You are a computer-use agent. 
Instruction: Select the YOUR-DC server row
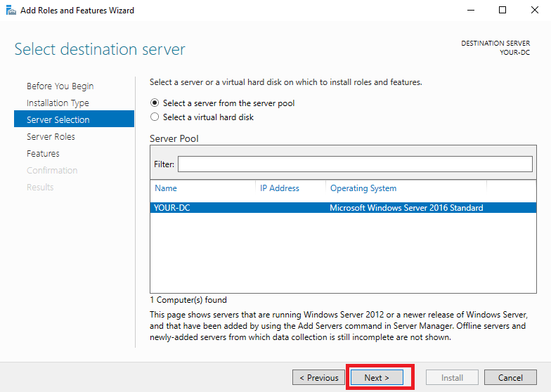343,208
